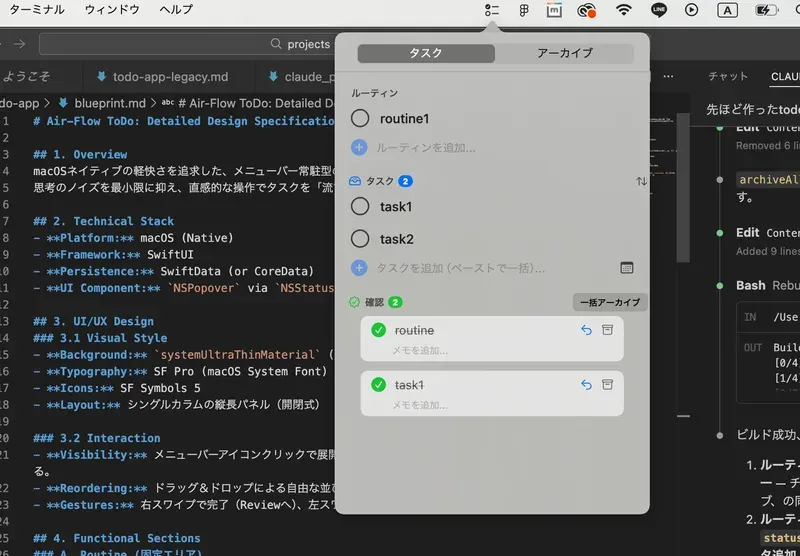Screen dimensions: 800x556
Task: Open the bulk paste list icon
Action: pyautogui.click(x=627, y=268)
